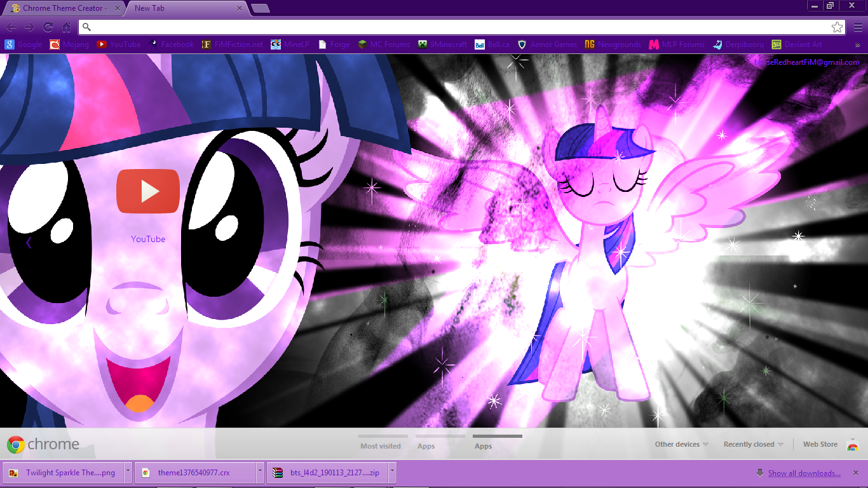
Task: Open options arrow for Twilight Sparkle png download
Action: 128,473
